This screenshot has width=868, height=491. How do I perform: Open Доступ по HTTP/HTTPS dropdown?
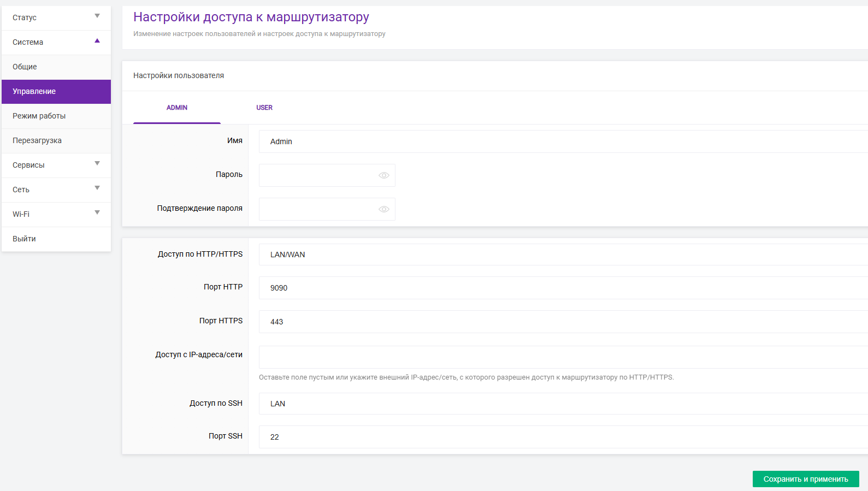563,255
